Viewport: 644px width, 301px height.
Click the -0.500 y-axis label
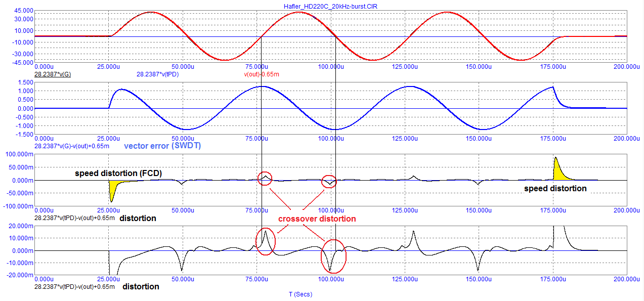click(x=24, y=117)
